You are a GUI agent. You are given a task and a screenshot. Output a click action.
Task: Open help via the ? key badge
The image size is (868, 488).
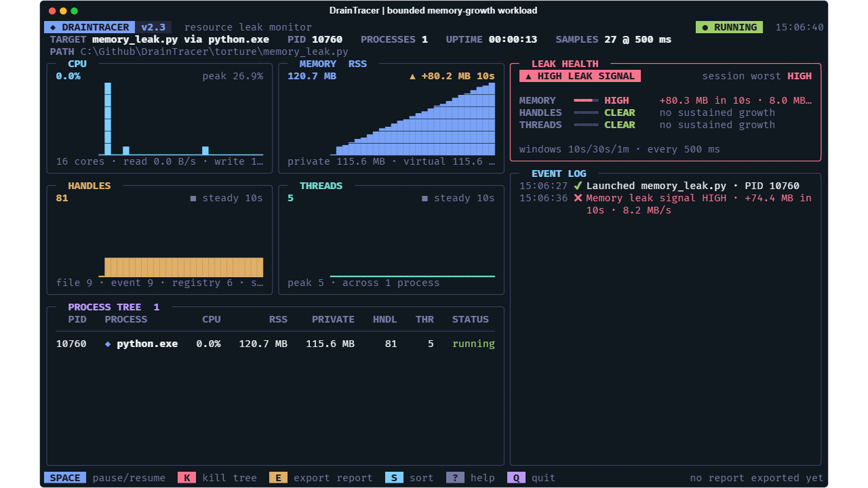tap(455, 478)
